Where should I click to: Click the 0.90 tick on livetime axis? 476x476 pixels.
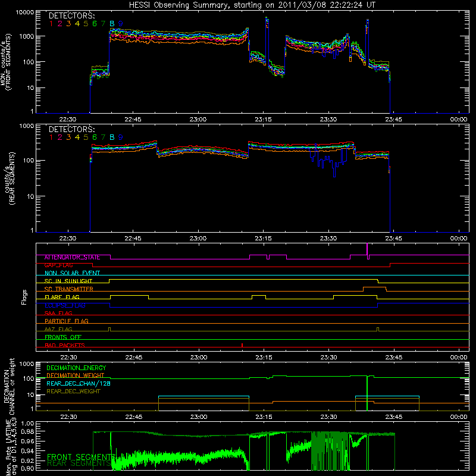click(x=28, y=468)
